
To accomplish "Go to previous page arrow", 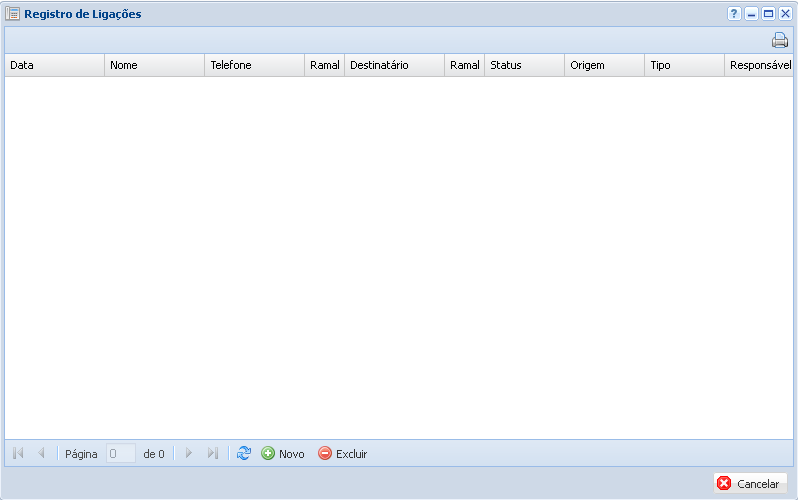I will point(41,454).
